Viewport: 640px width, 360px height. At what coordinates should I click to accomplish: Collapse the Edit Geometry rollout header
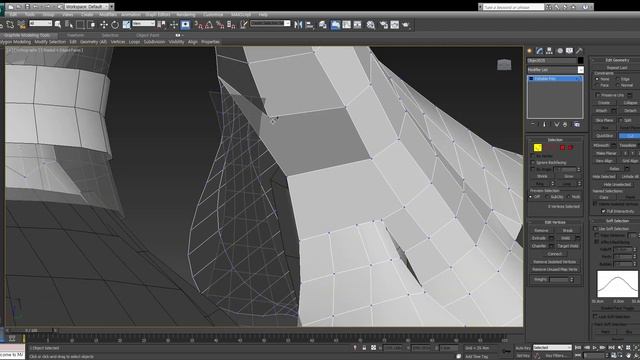coord(617,60)
